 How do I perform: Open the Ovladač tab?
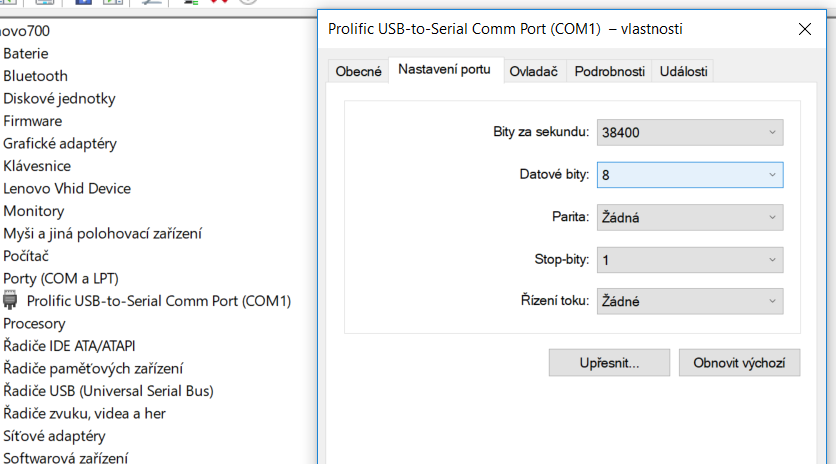[x=533, y=71]
